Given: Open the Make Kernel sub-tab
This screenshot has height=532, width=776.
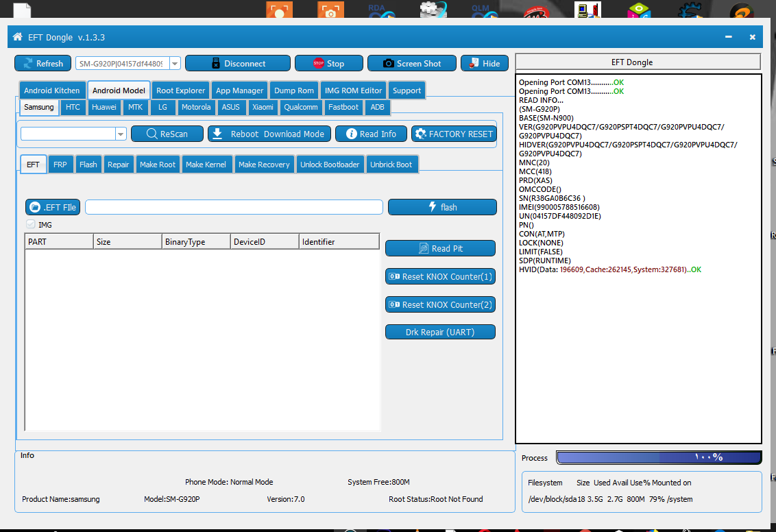Looking at the screenshot, I should coord(206,165).
